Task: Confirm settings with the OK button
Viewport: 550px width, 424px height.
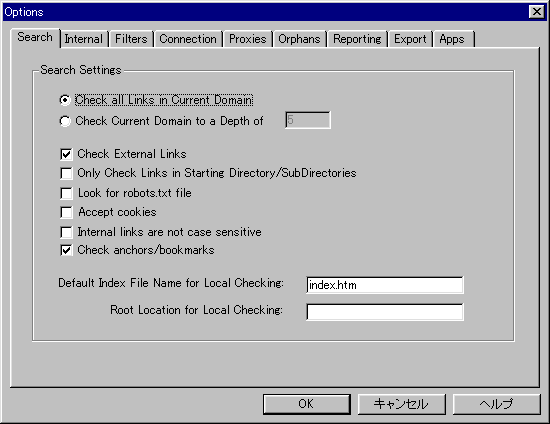Action: tap(307, 404)
